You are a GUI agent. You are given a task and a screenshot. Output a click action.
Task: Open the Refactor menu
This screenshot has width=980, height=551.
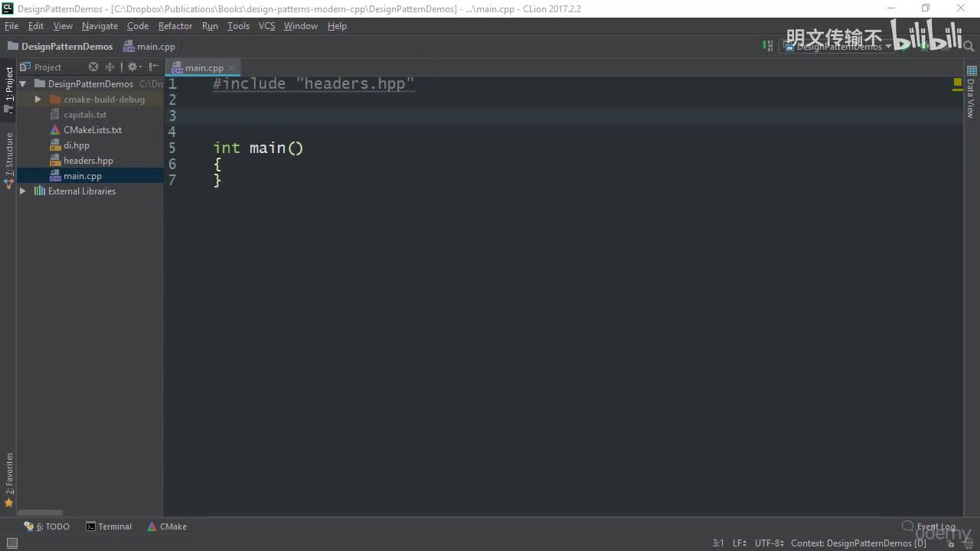pyautogui.click(x=175, y=26)
